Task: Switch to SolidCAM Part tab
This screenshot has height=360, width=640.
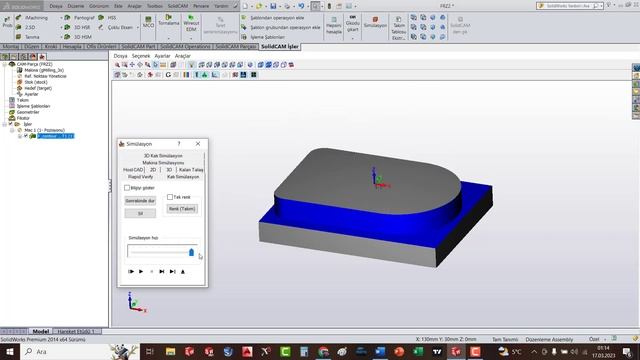Action: point(138,47)
